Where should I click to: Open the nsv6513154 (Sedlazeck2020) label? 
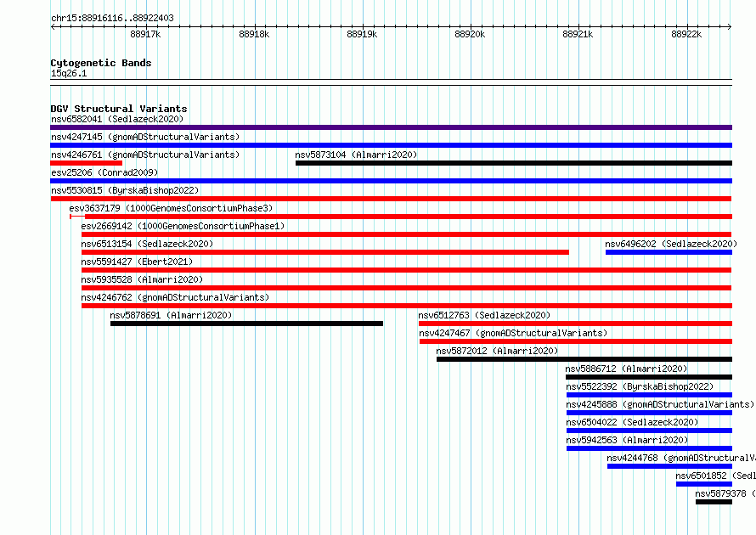point(147,244)
